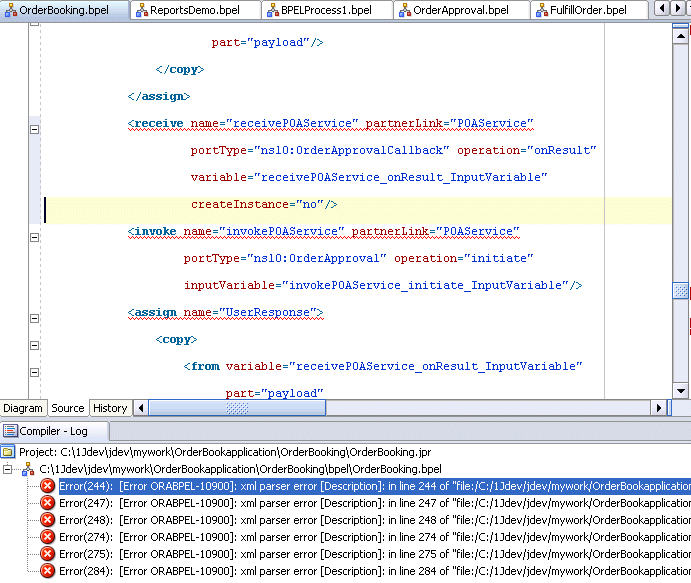
Task: Click operation="initiate" attribute text
Action: [x=464, y=258]
